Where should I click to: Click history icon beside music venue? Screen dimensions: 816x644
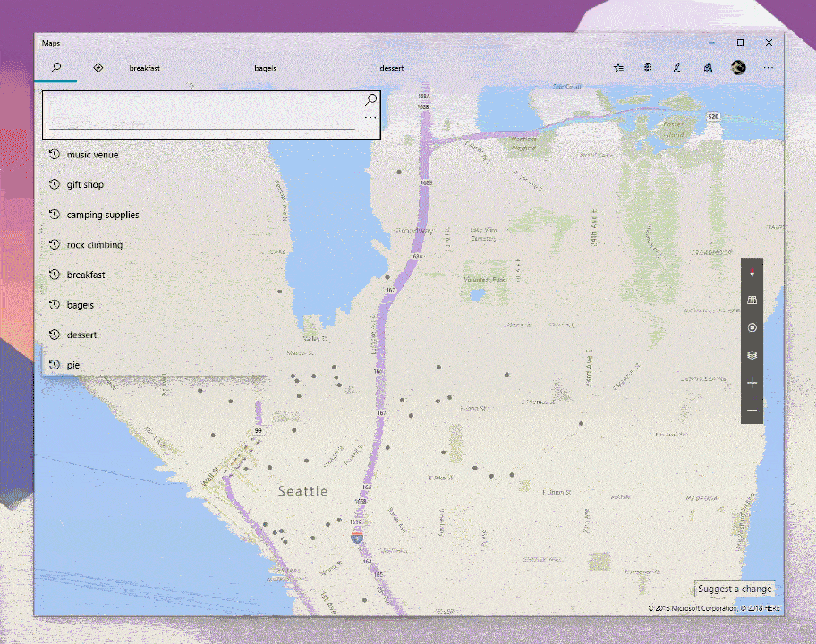(54, 154)
